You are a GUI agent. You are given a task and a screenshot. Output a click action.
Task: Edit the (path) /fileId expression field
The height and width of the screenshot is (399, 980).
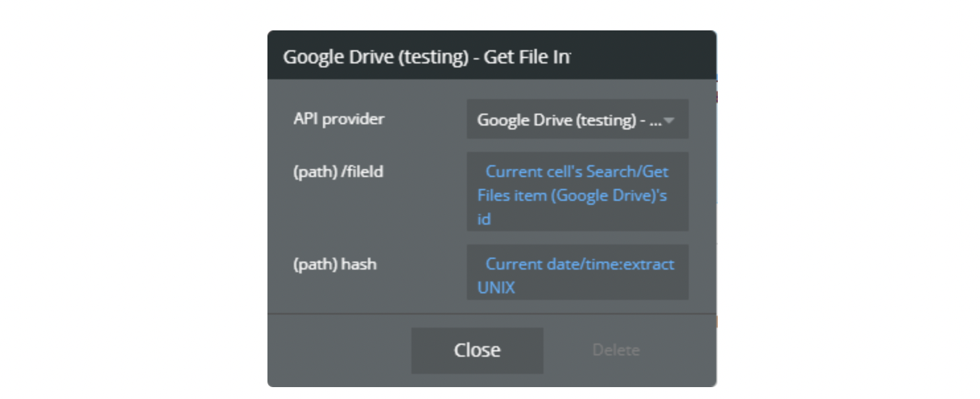[x=577, y=192]
